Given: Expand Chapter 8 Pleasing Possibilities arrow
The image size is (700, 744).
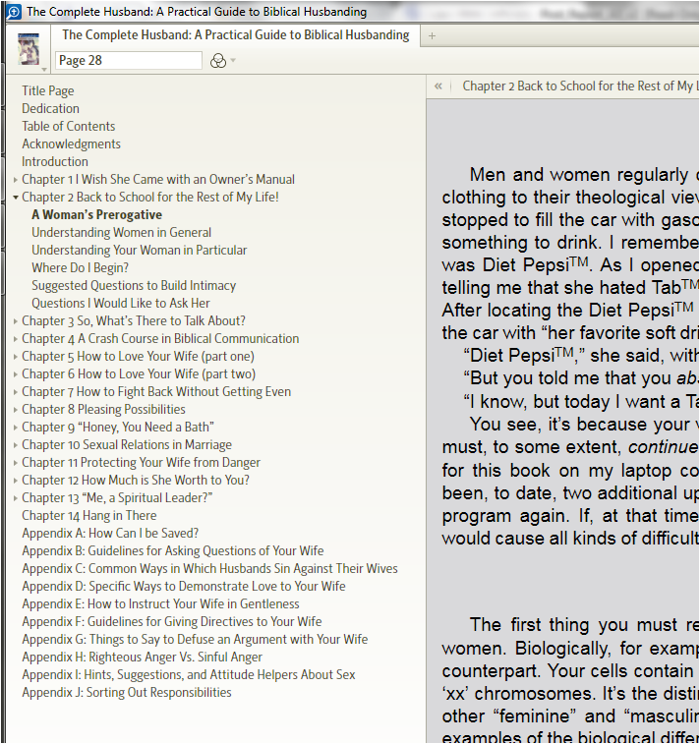Looking at the screenshot, I should point(16,410).
